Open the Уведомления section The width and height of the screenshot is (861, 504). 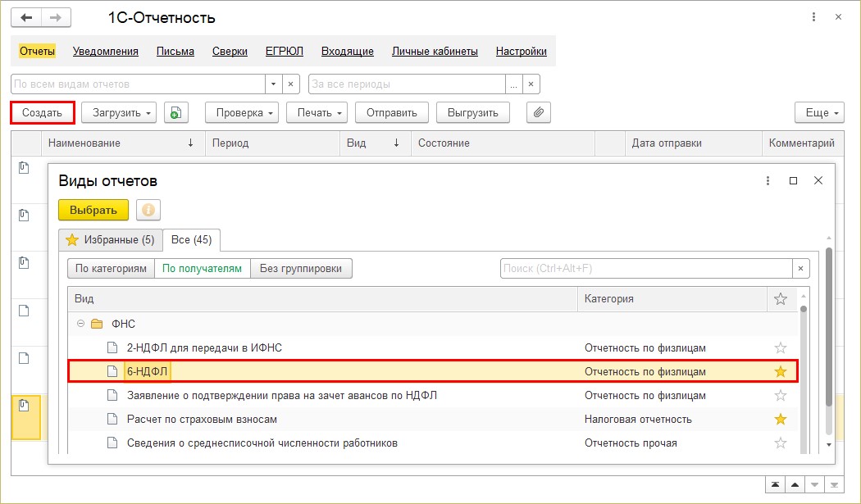click(106, 51)
